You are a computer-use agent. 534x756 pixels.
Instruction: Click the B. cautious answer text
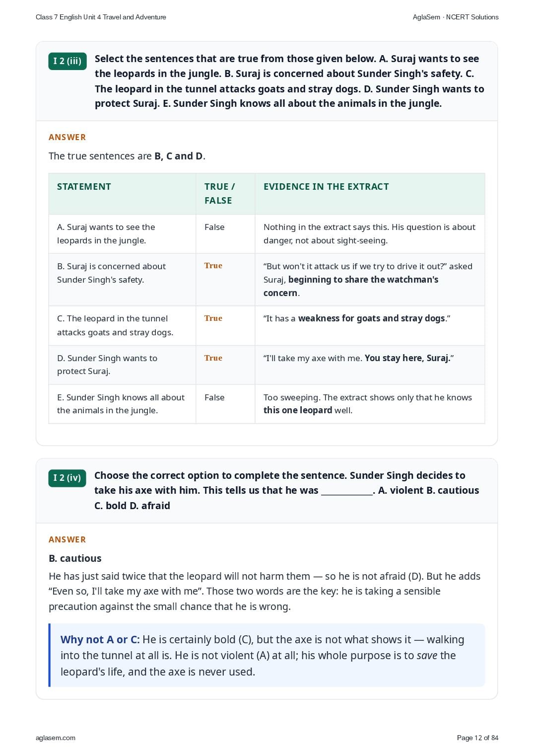coord(75,558)
